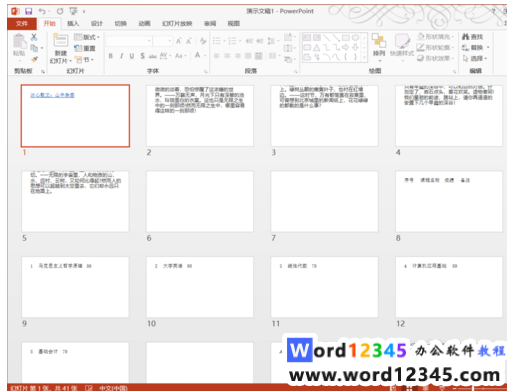
Task: Open the font size combo box
Action: click(x=163, y=41)
